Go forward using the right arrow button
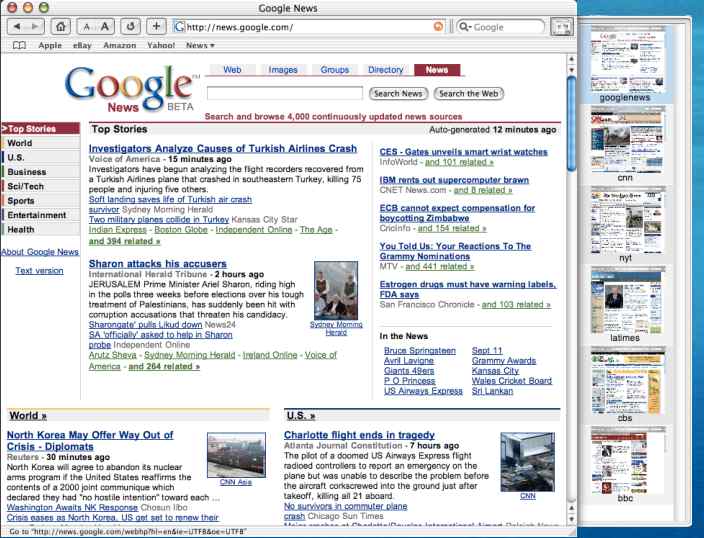The image size is (704, 538). (35, 26)
